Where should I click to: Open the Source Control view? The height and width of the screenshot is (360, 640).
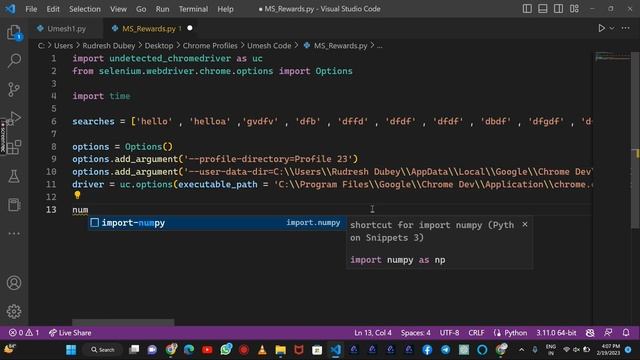tap(14, 89)
